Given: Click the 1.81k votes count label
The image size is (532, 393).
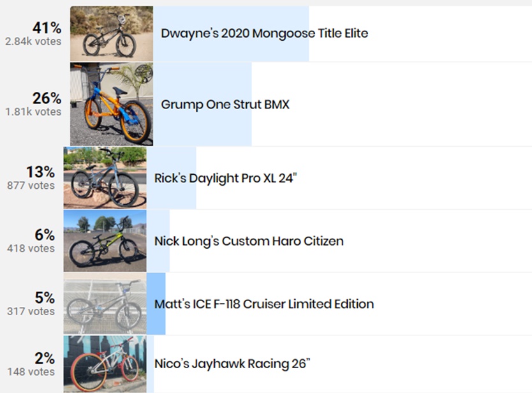Looking at the screenshot, I should click(33, 112).
